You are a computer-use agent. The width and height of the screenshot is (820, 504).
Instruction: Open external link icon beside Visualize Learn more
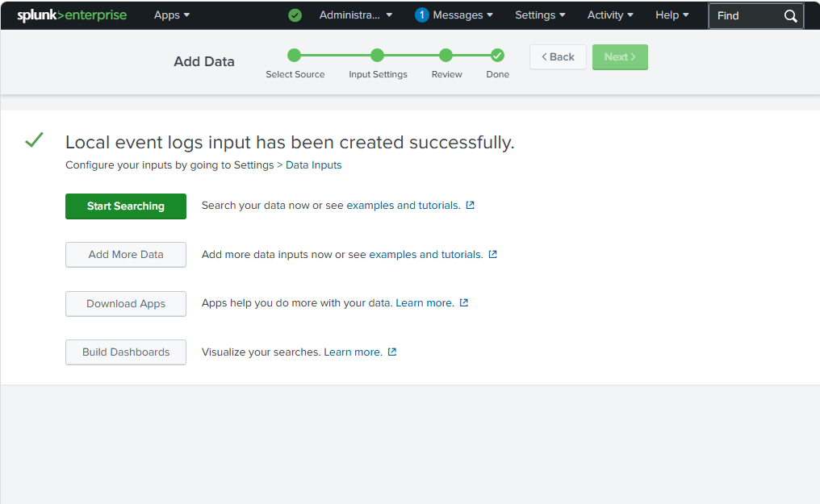(x=392, y=352)
